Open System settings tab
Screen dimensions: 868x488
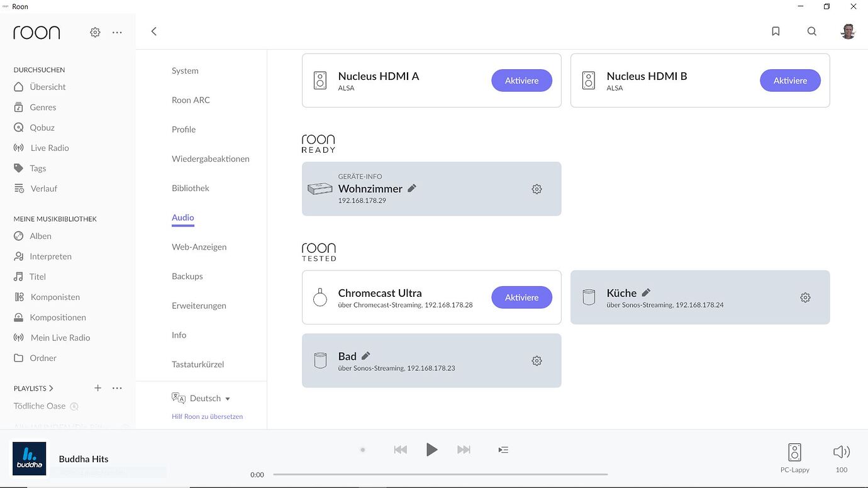(x=185, y=70)
